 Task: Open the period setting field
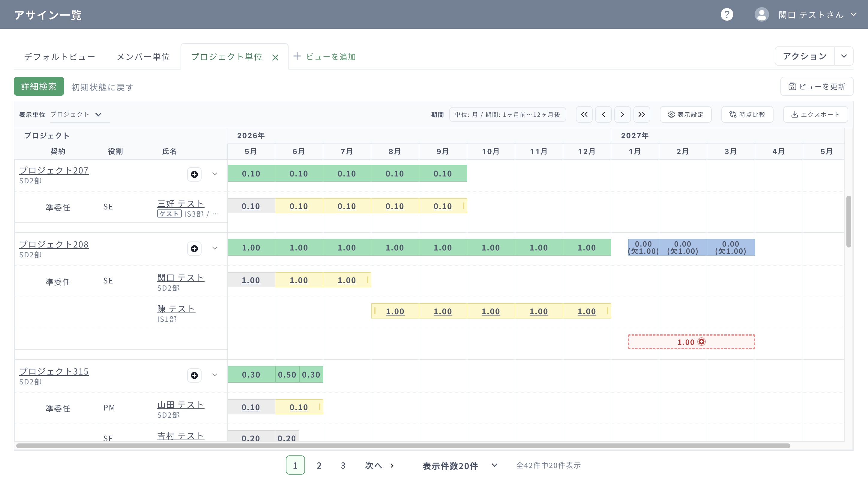click(x=507, y=114)
